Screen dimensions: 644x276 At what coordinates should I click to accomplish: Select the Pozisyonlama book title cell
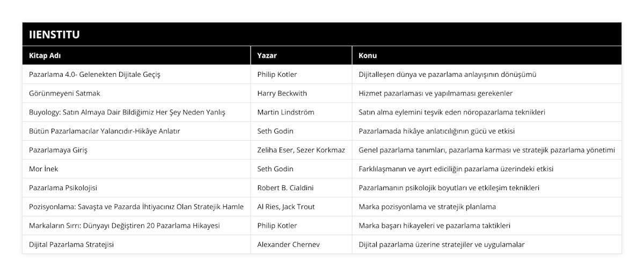[x=136, y=207]
